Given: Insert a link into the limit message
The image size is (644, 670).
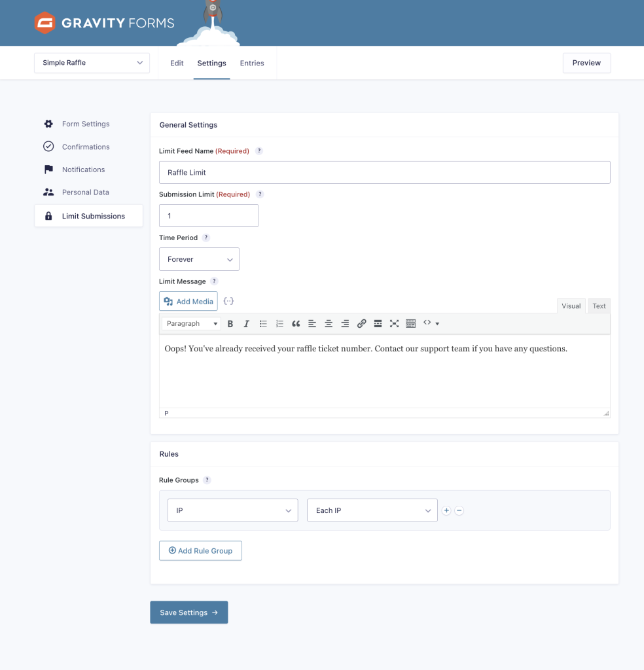Looking at the screenshot, I should click(x=361, y=323).
